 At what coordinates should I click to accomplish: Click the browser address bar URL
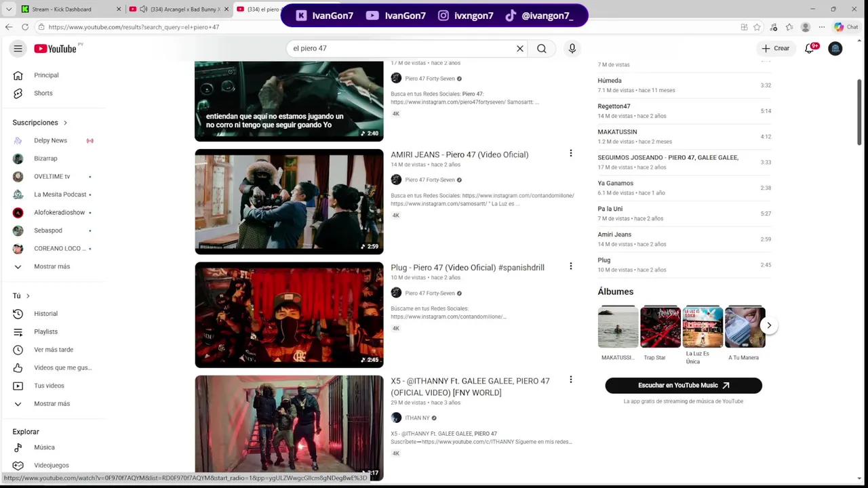[x=134, y=27]
